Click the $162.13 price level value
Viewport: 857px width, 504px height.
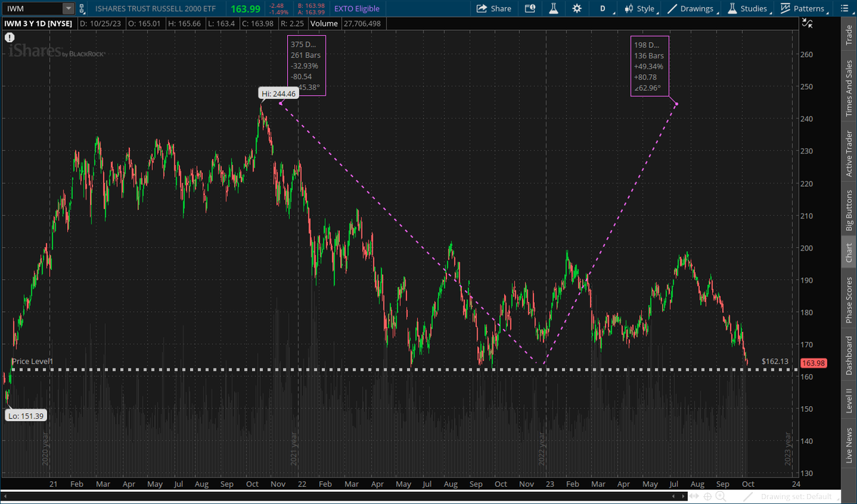775,361
